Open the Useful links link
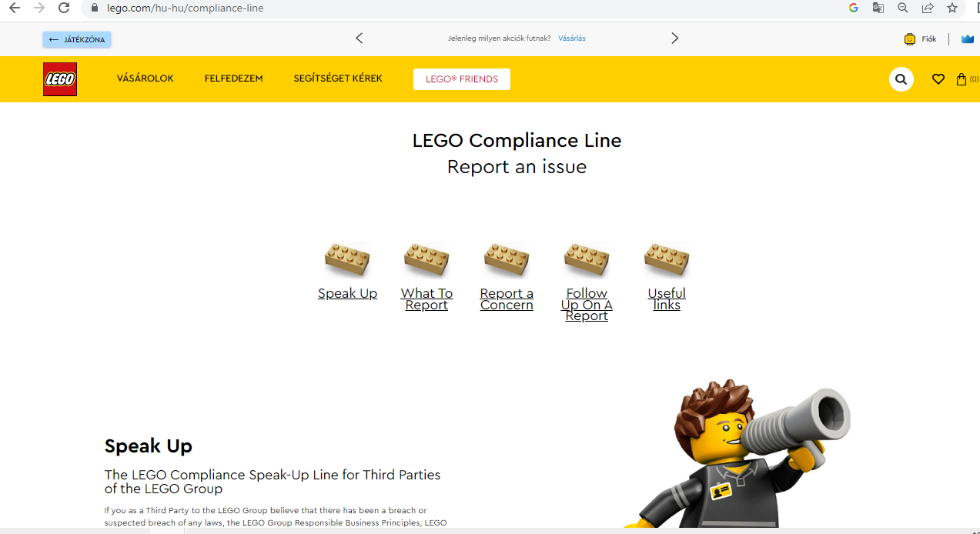The image size is (980, 534). click(x=667, y=299)
